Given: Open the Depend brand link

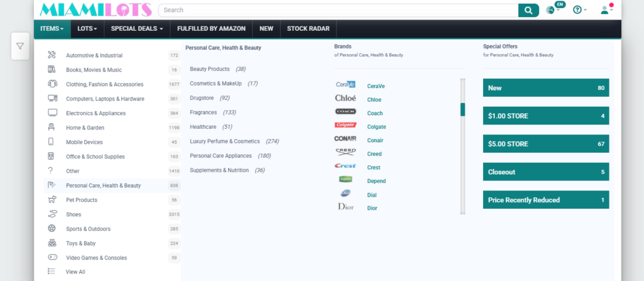Looking at the screenshot, I should pos(376,181).
